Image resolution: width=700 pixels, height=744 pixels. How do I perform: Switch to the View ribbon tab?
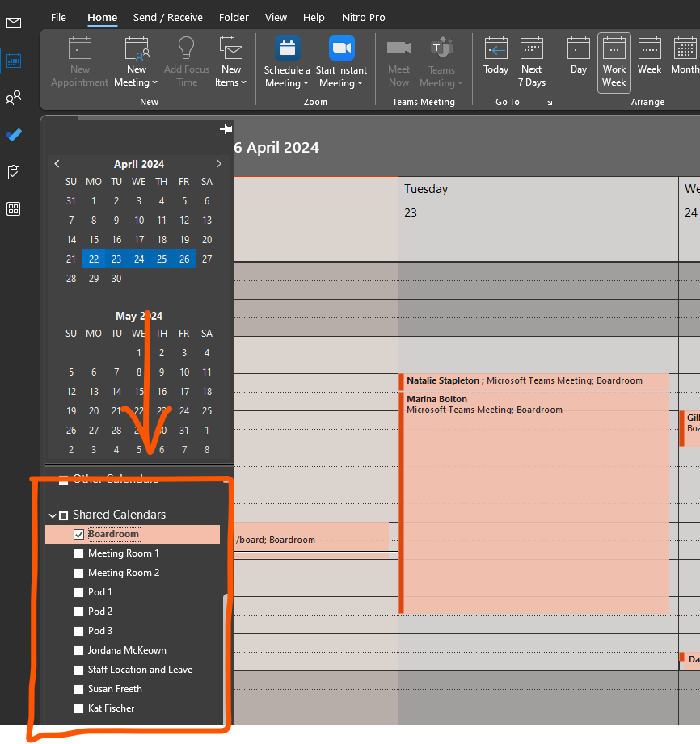pyautogui.click(x=276, y=17)
